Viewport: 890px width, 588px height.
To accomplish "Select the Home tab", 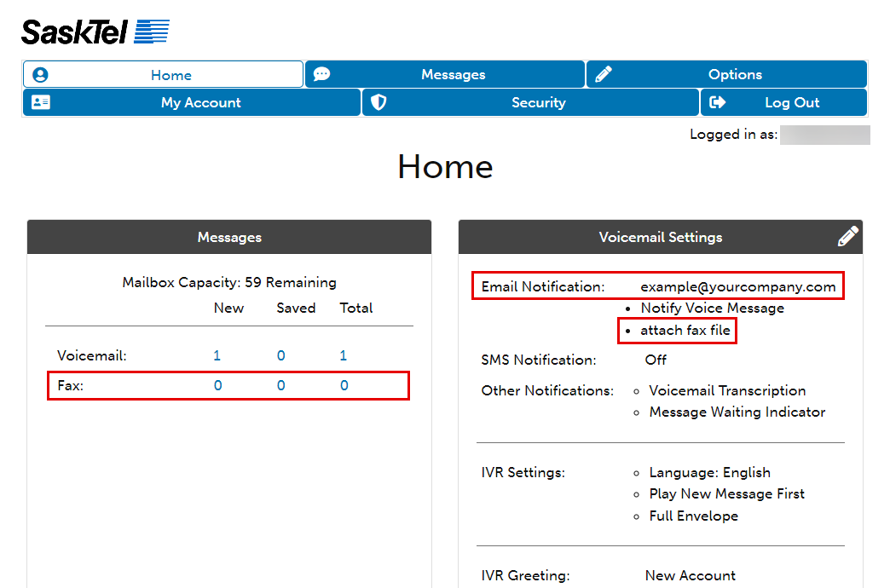I will pos(171,74).
